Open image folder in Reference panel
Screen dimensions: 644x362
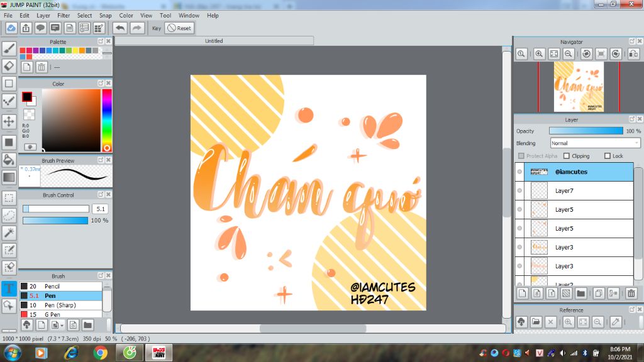tap(536, 322)
